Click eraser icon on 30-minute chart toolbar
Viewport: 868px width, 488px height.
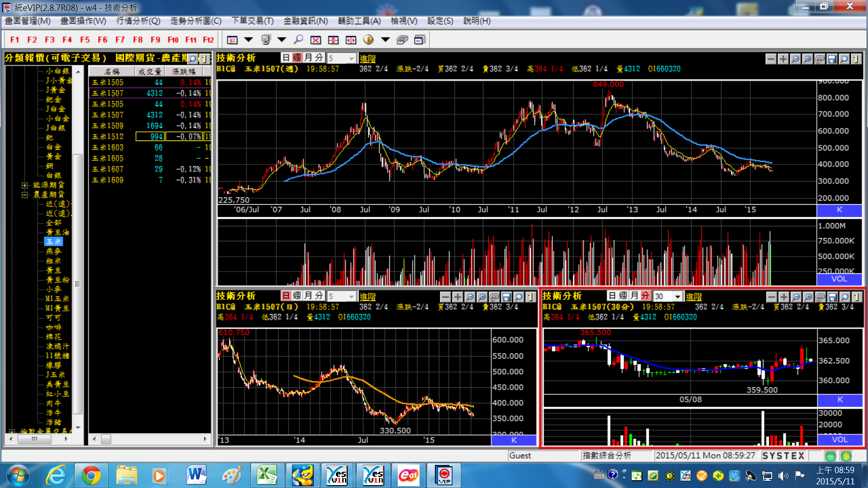tap(821, 297)
